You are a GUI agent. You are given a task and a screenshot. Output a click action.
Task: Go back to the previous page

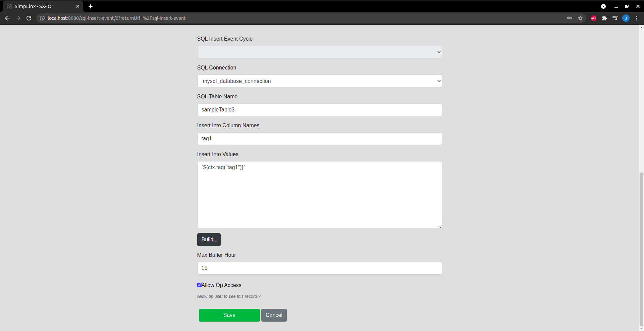(x=7, y=18)
